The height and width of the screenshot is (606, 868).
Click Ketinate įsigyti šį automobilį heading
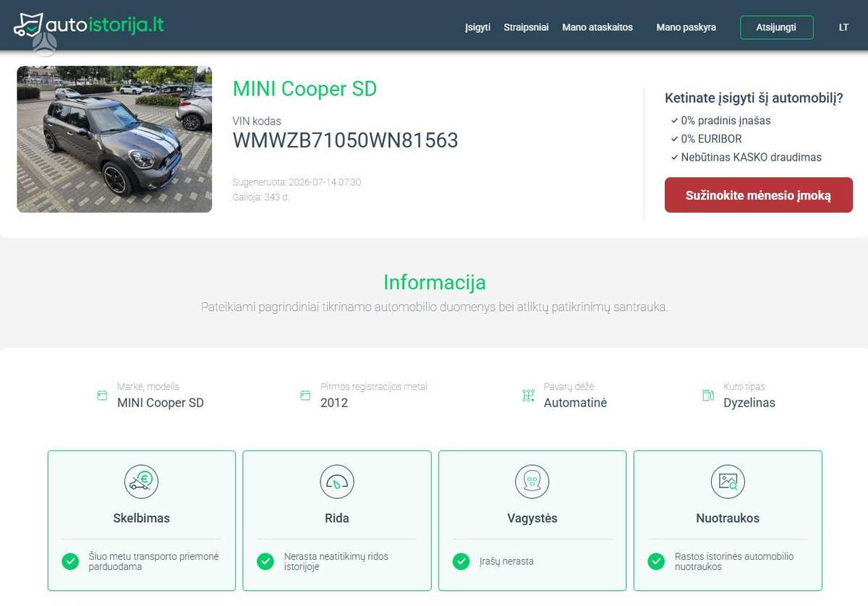tap(754, 98)
